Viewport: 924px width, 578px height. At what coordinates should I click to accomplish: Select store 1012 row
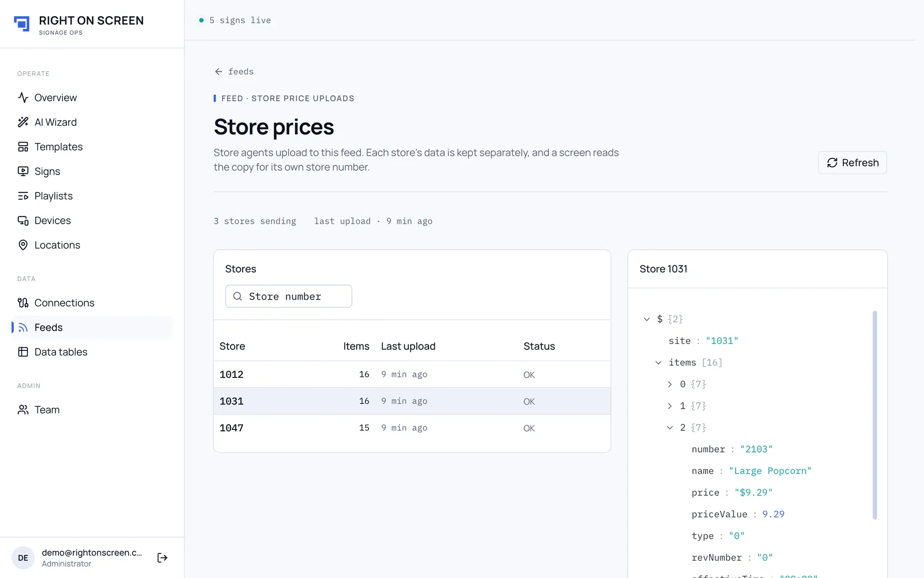(x=412, y=375)
